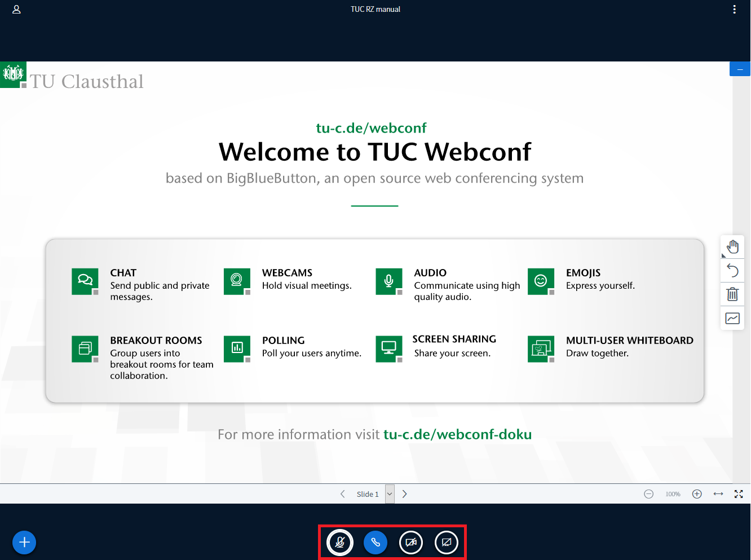
Task: Go to the next slide
Action: pyautogui.click(x=405, y=494)
